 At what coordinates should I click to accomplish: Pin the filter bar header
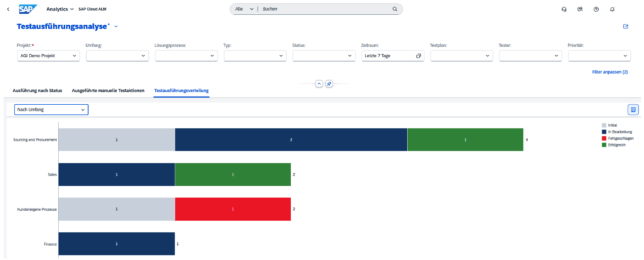coord(328,84)
